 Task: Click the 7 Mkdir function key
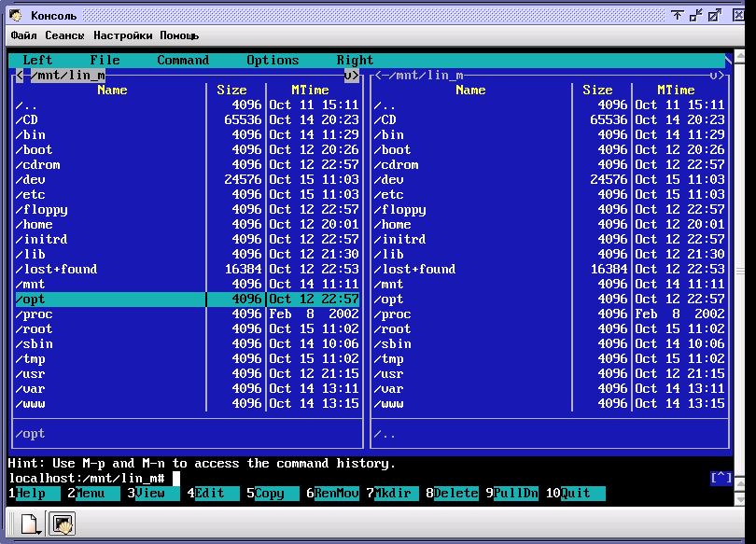tap(393, 494)
